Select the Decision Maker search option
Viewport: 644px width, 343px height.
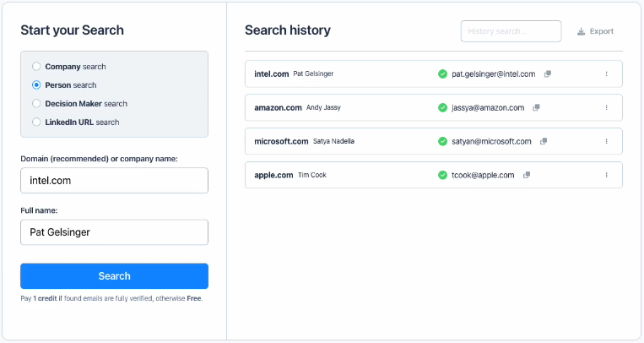coord(36,104)
